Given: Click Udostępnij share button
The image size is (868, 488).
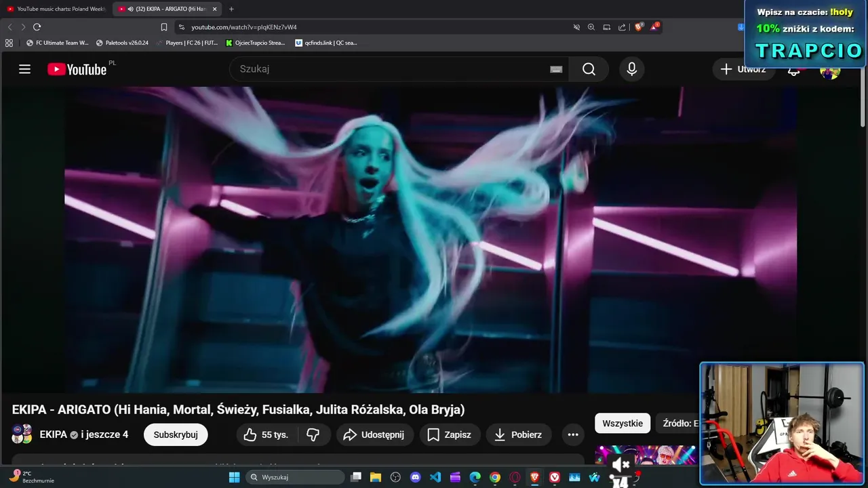Looking at the screenshot, I should (374, 434).
